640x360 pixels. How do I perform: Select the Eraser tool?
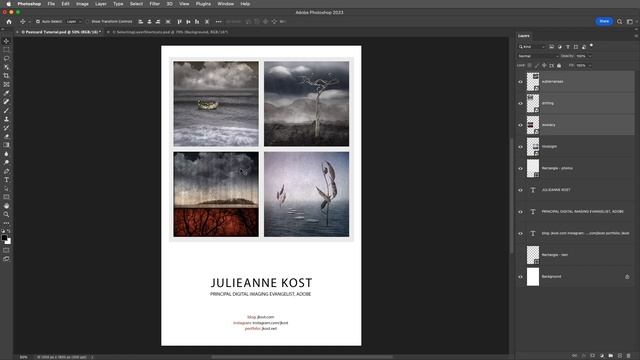(6, 136)
